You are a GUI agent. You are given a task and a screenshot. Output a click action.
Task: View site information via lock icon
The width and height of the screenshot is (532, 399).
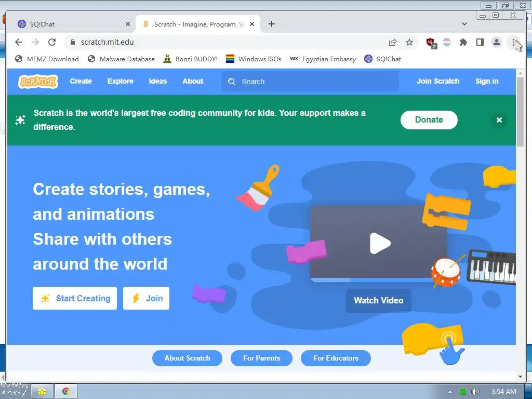point(72,42)
